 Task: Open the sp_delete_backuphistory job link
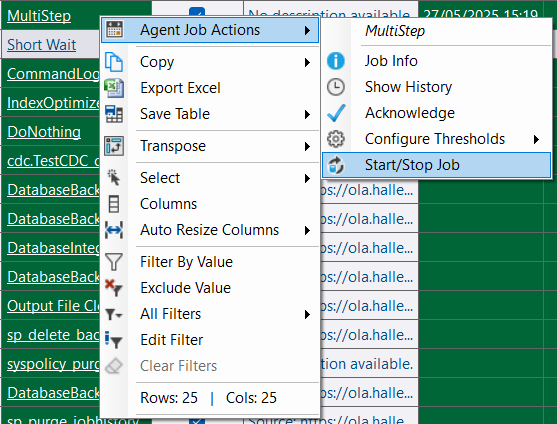click(53, 335)
